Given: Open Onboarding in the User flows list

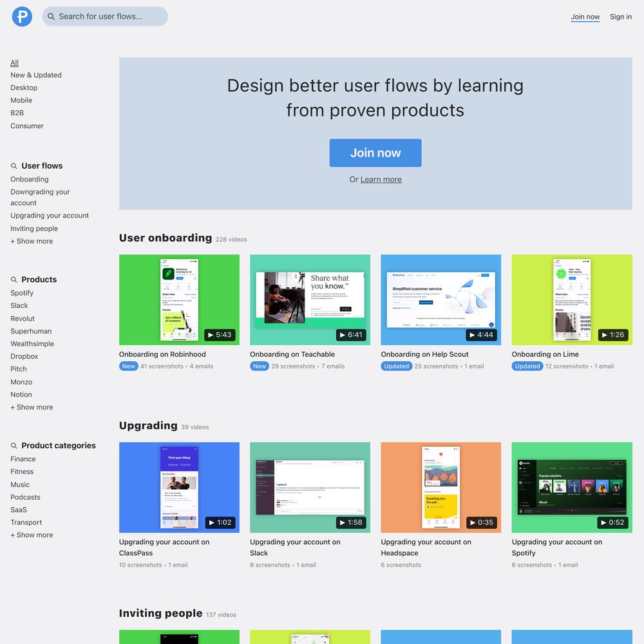Looking at the screenshot, I should click(30, 180).
